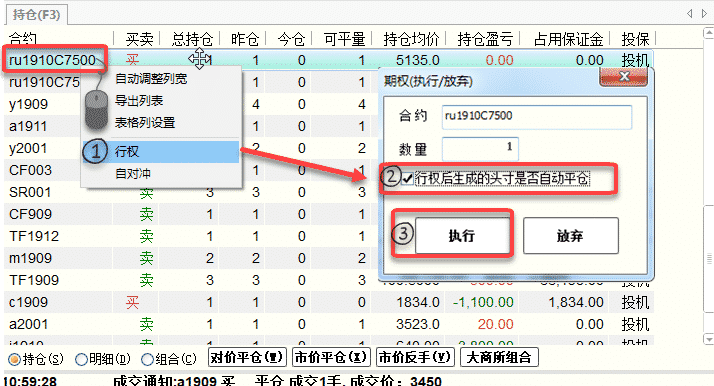
Task: Click the 成交通知 status bar message
Action: 277,380
